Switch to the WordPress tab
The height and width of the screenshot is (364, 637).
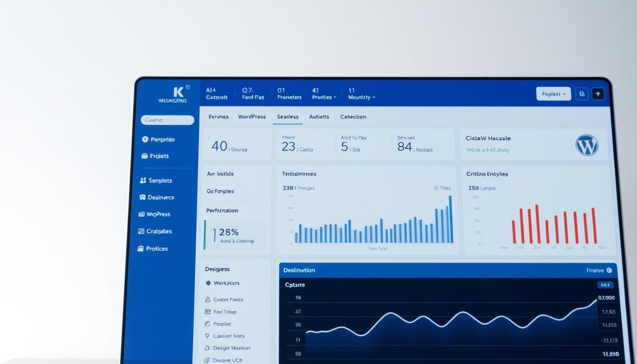[252, 117]
